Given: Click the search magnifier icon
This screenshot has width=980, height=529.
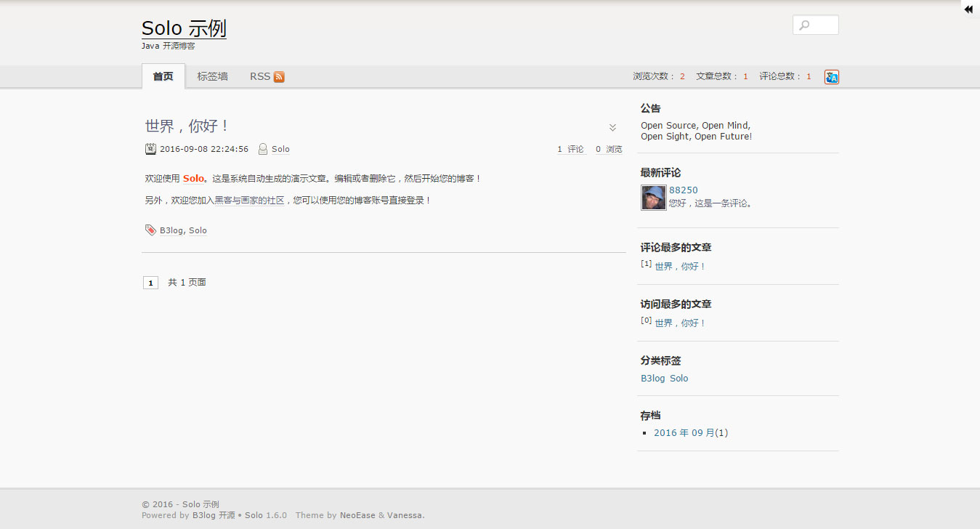Looking at the screenshot, I should (804, 25).
